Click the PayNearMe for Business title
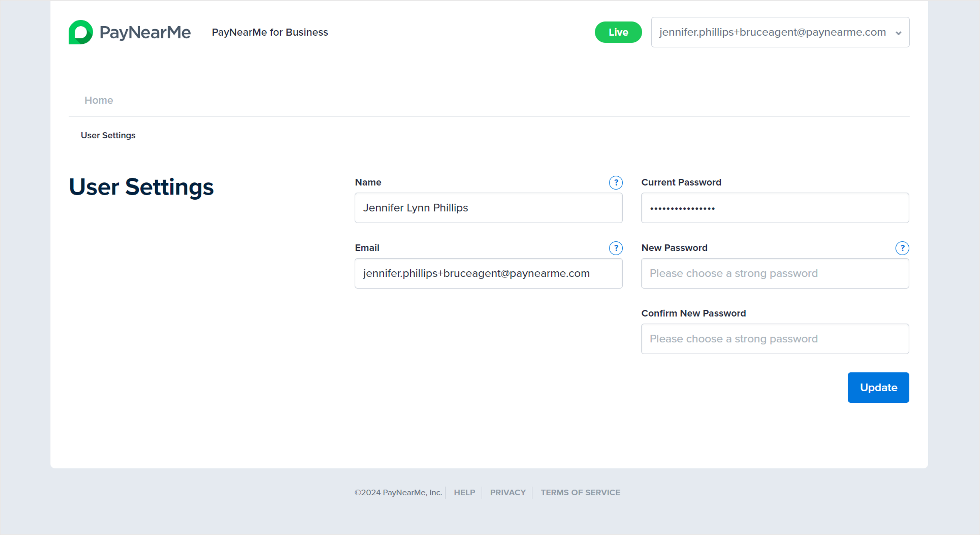Image resolution: width=980 pixels, height=535 pixels. (x=270, y=32)
